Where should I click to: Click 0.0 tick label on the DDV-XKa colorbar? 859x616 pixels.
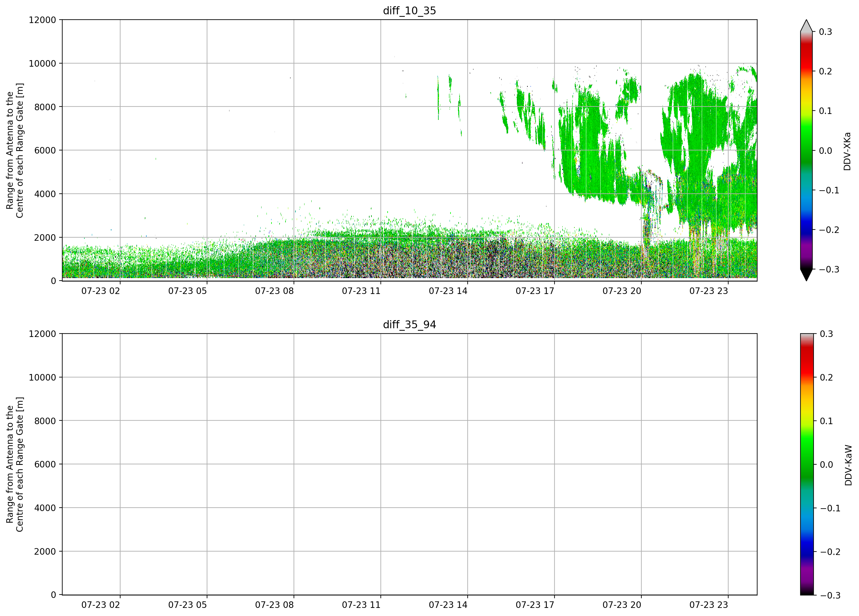tap(825, 151)
